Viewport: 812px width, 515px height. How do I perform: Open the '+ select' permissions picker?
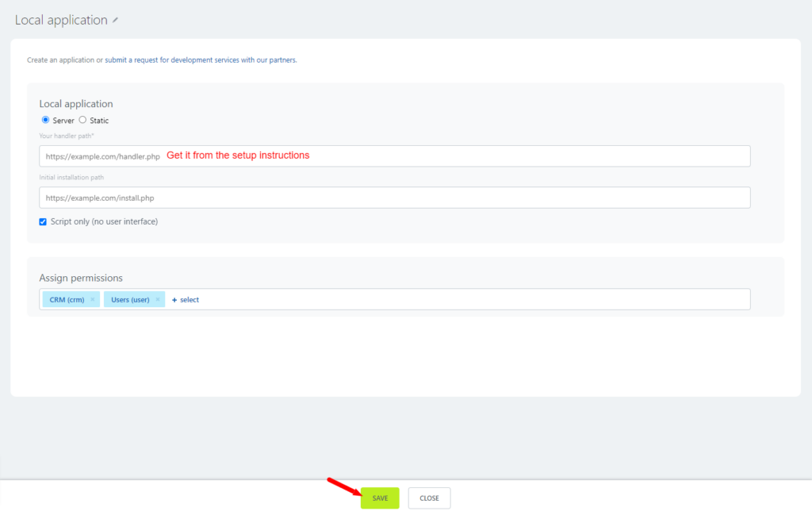click(186, 299)
